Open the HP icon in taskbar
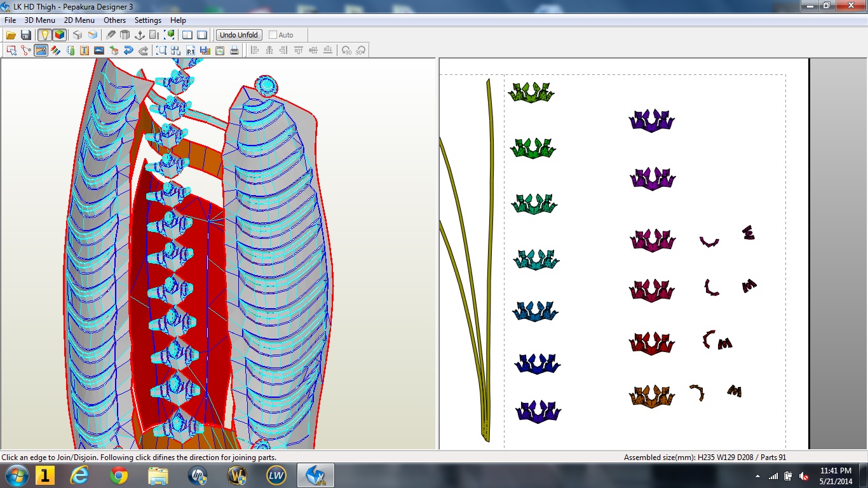The height and width of the screenshot is (488, 868). 198,475
